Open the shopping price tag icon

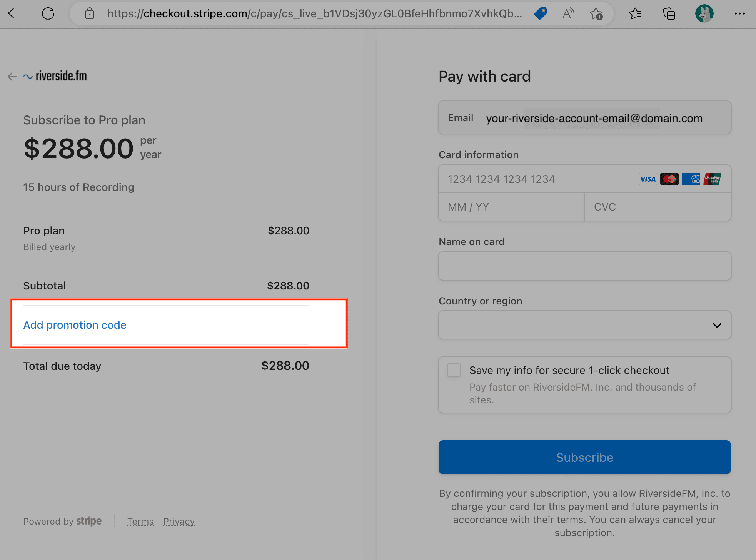pyautogui.click(x=541, y=13)
